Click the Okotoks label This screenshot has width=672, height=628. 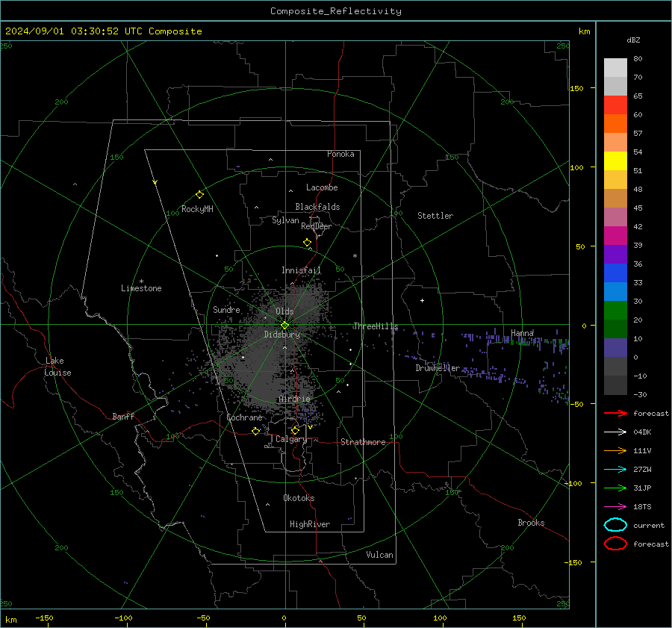pos(299,497)
